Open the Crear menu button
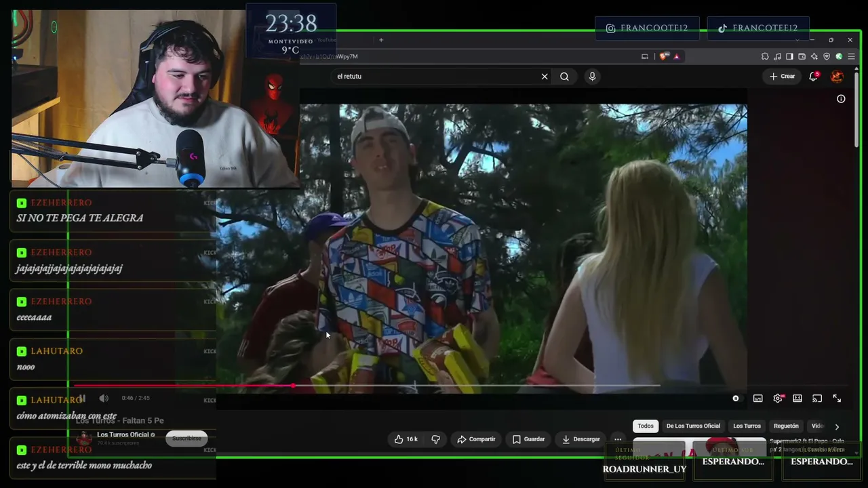Screen dimensions: 868x488 (x=782, y=77)
